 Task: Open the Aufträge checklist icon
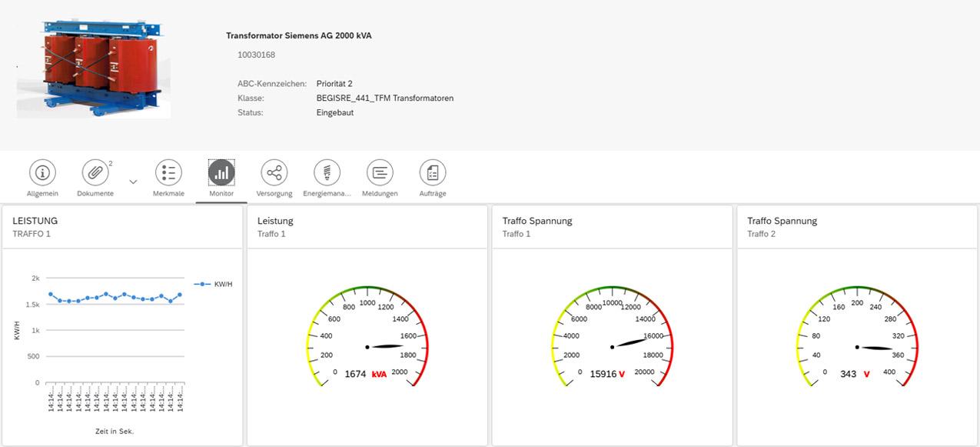(x=433, y=173)
